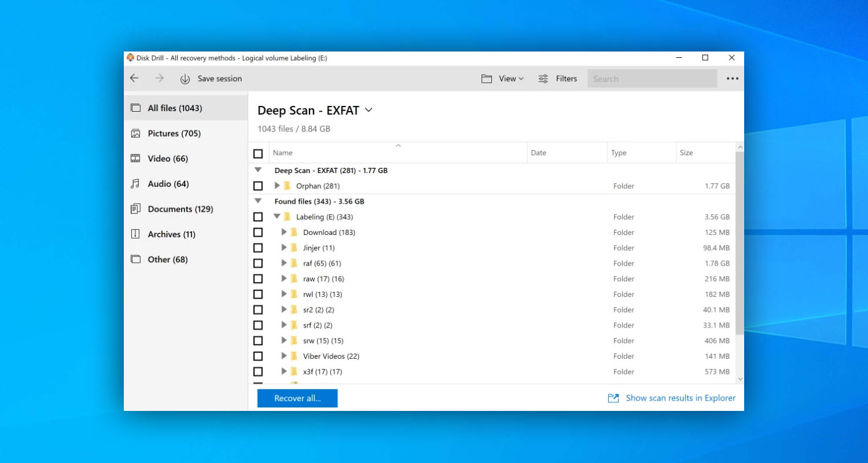Click the scrollbar down arrow

[740, 379]
